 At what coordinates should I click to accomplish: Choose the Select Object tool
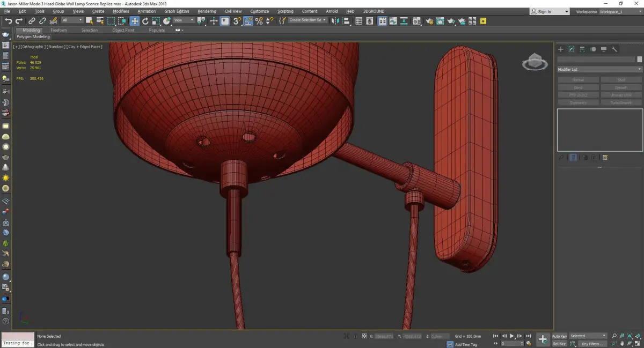click(x=89, y=21)
